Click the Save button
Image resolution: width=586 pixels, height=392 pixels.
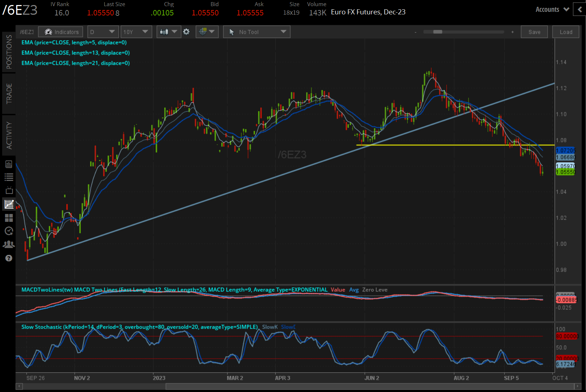click(534, 32)
